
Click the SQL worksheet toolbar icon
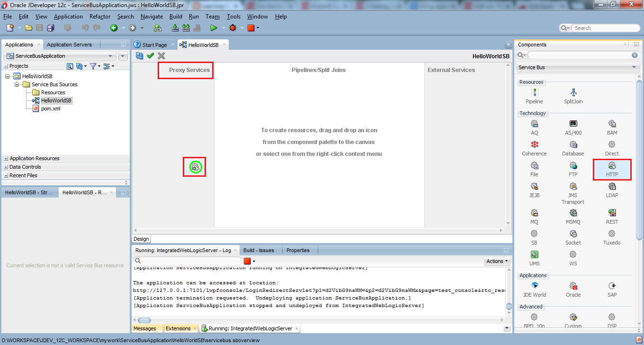[158, 28]
